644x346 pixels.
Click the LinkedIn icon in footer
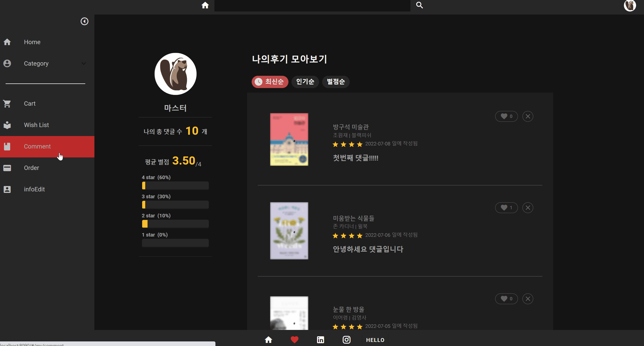[x=320, y=340]
